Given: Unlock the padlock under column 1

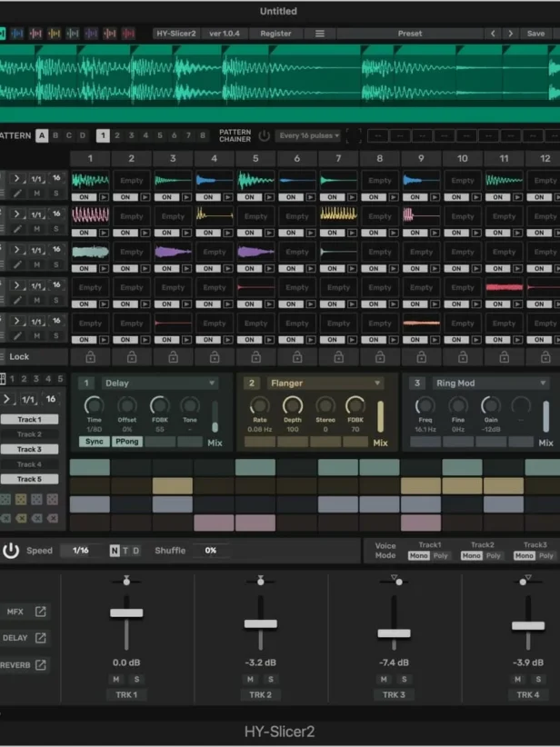Looking at the screenshot, I should (90, 356).
